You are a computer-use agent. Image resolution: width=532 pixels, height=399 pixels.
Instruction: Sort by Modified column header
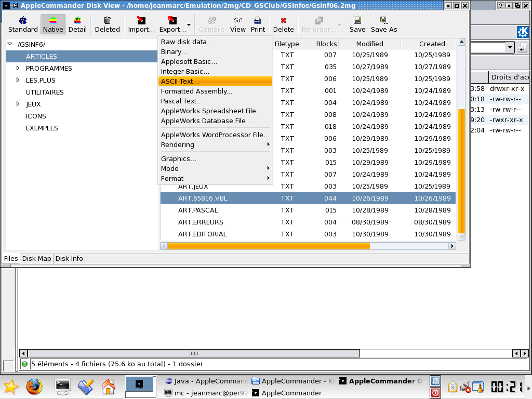pos(370,44)
